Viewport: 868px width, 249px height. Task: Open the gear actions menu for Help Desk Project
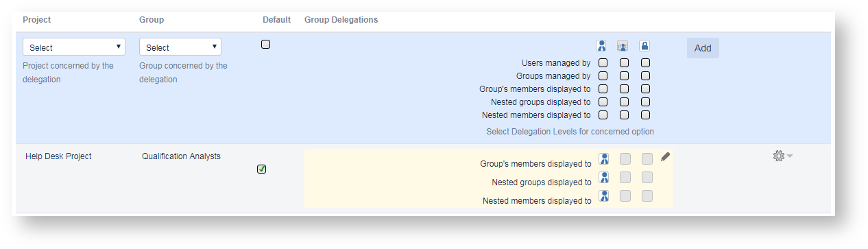[x=778, y=156]
